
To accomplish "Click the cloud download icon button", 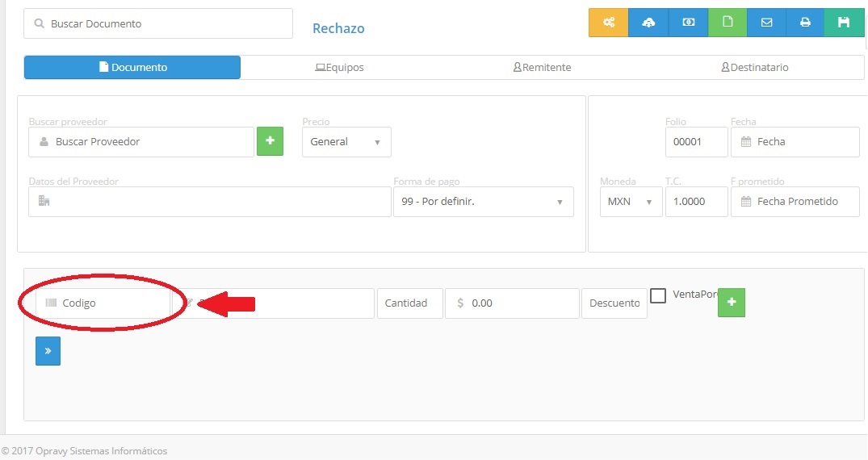I will pos(648,23).
